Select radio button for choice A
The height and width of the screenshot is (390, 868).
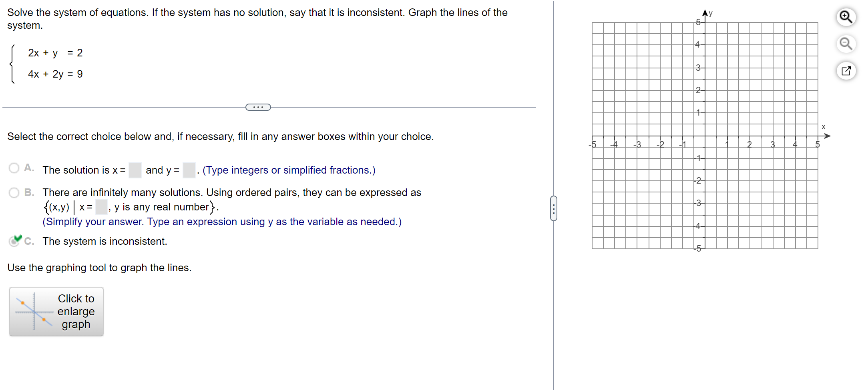pyautogui.click(x=14, y=168)
